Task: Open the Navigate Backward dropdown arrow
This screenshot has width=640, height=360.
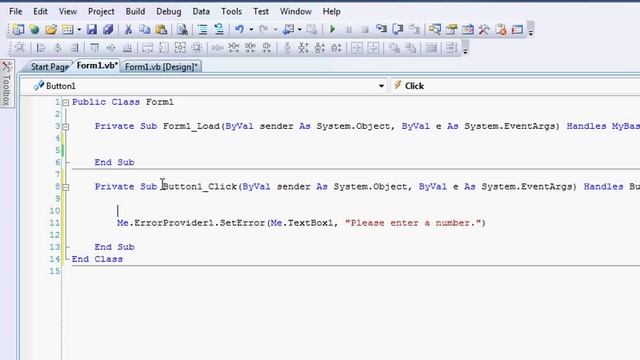Action: (300, 29)
